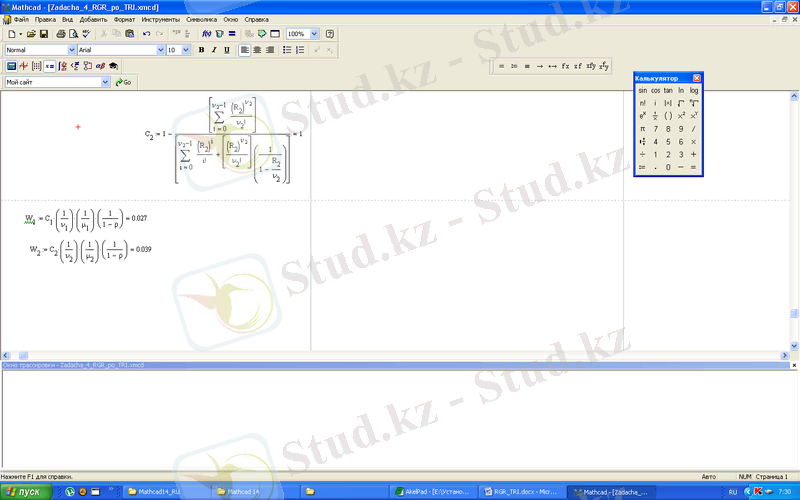Open the Символика menu
This screenshot has height=500, width=800.
coord(202,19)
